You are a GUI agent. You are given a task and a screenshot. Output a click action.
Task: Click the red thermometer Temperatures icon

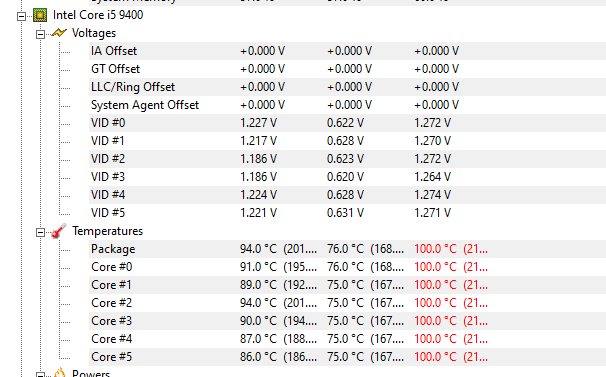point(58,231)
